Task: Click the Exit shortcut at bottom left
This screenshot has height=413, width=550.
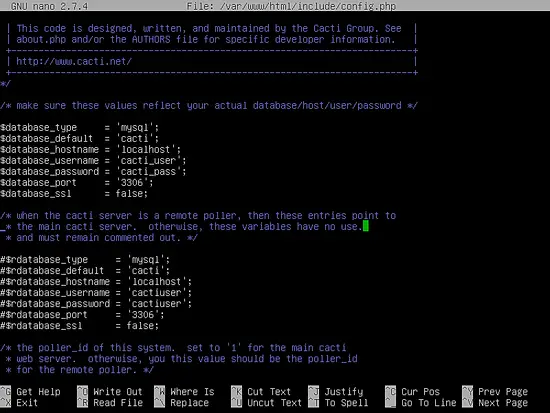Action: click(x=27, y=402)
